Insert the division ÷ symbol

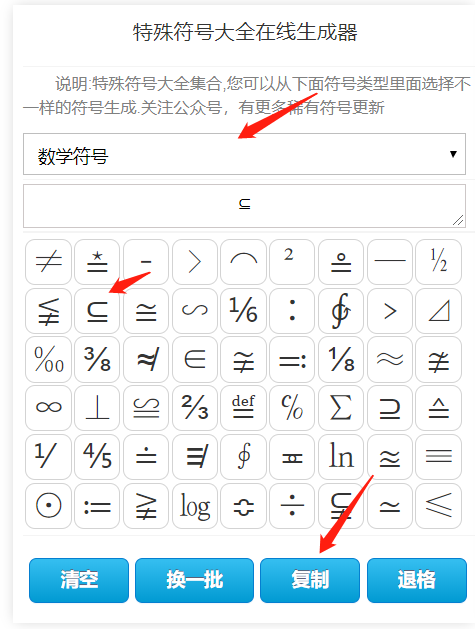pyautogui.click(x=292, y=506)
